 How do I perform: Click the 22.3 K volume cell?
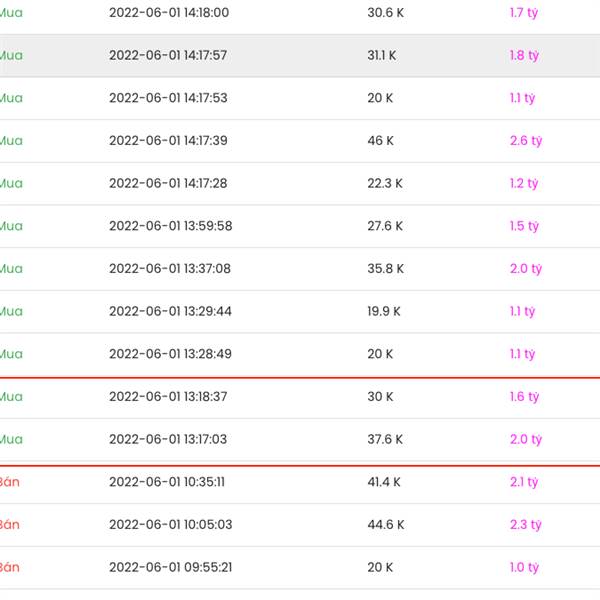pyautogui.click(x=384, y=183)
